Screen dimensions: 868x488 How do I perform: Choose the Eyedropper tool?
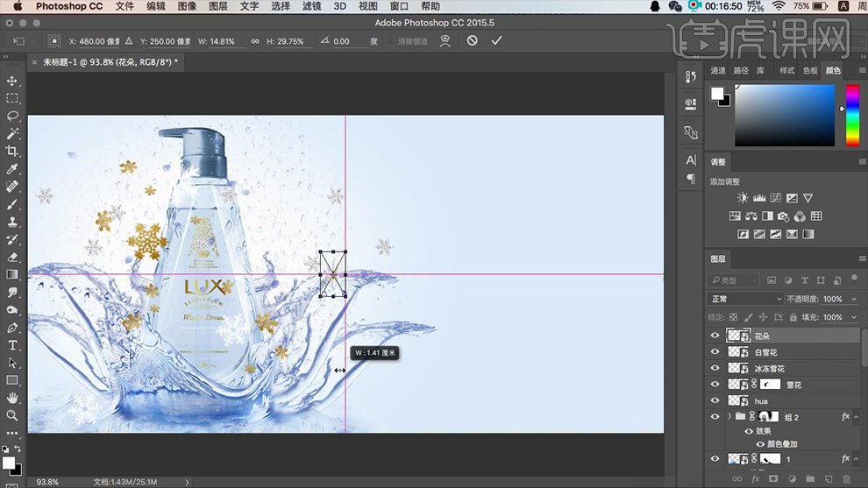[x=12, y=169]
